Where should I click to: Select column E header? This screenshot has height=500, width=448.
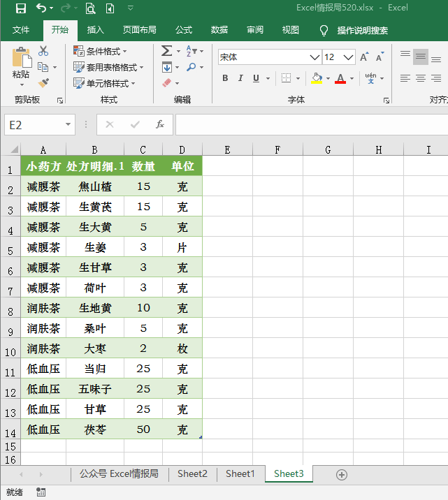[x=227, y=149]
